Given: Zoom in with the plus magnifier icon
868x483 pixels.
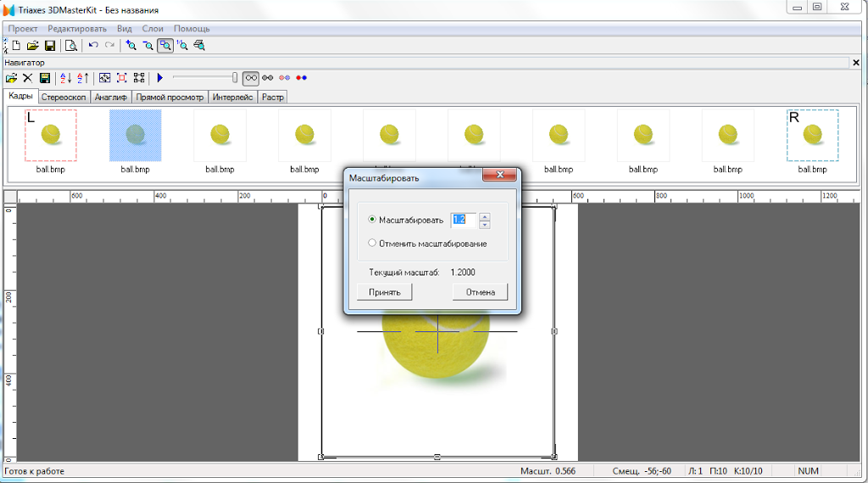Looking at the screenshot, I should click(131, 46).
